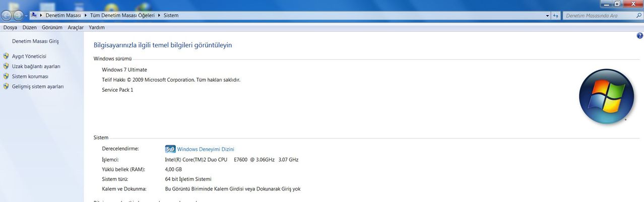The height and width of the screenshot is (202, 644).
Task: Click the 64 bit İşletim Sistemi value
Action: pos(188,179)
